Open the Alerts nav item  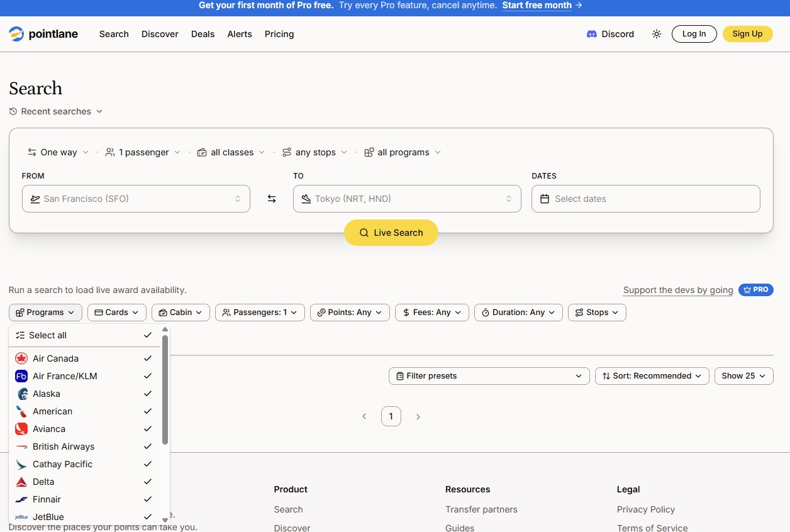[240, 34]
